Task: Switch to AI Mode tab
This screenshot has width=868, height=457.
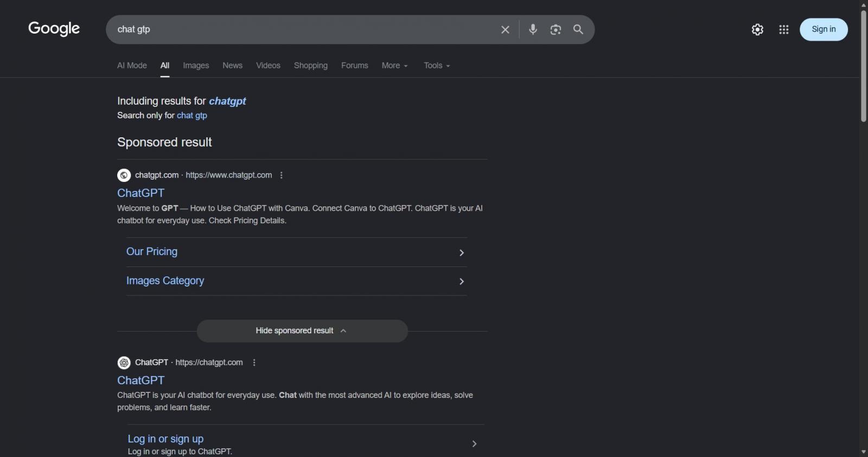Action: [x=132, y=66]
